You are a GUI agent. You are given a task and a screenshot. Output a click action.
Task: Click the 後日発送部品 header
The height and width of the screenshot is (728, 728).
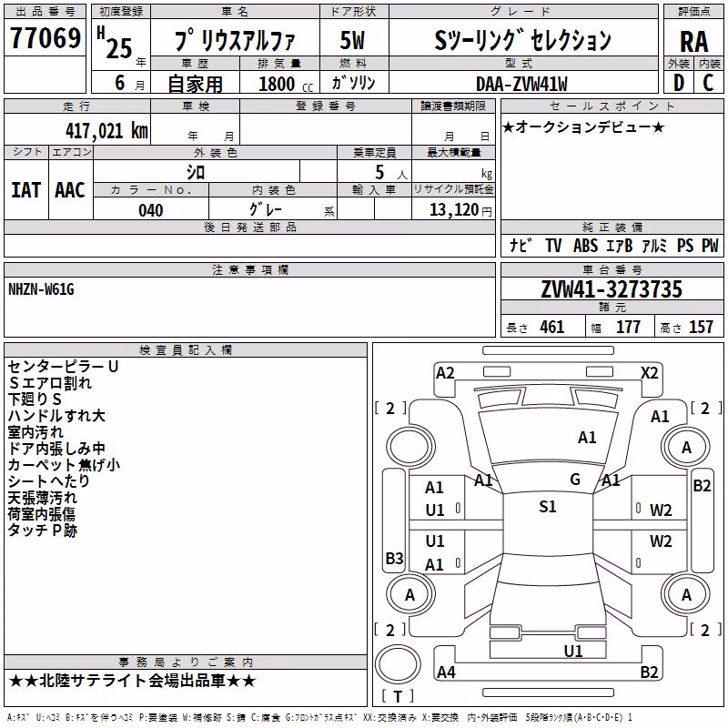[x=249, y=227]
